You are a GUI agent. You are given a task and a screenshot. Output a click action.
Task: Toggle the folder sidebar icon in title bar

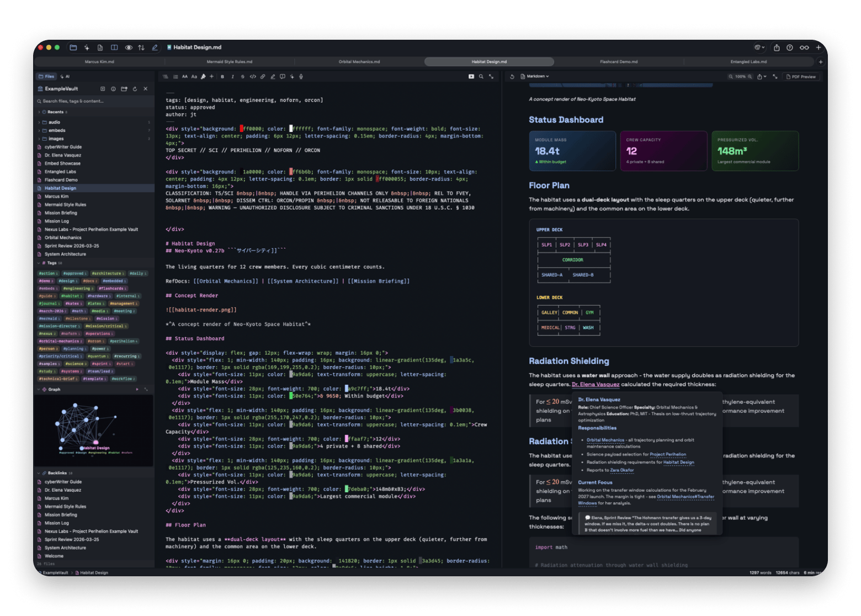[x=73, y=47]
